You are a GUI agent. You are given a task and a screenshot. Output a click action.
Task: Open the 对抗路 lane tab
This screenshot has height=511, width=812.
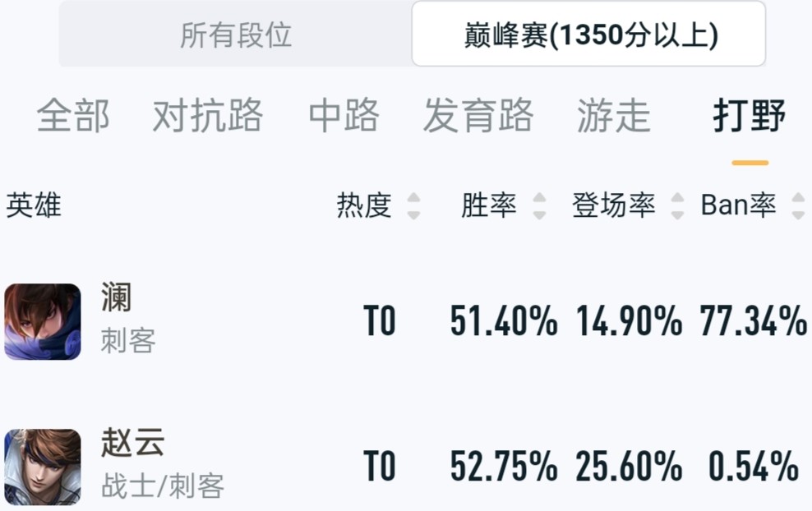point(208,115)
